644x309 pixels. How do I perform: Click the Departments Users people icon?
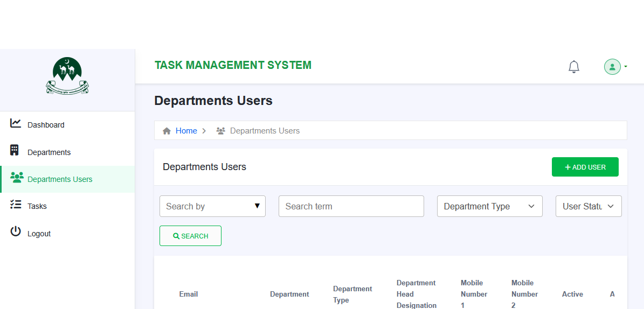click(17, 177)
